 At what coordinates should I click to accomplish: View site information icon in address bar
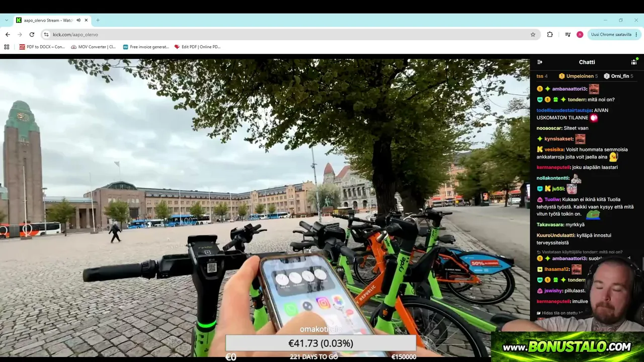pyautogui.click(x=46, y=35)
